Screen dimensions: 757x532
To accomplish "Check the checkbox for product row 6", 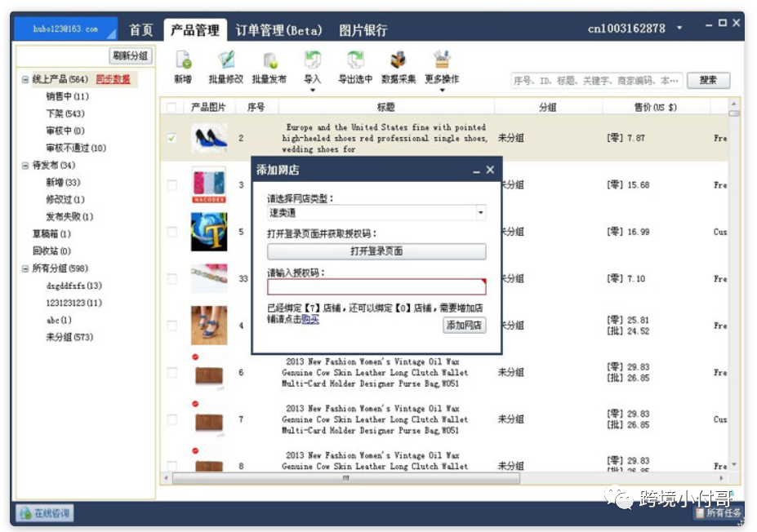I will [171, 372].
